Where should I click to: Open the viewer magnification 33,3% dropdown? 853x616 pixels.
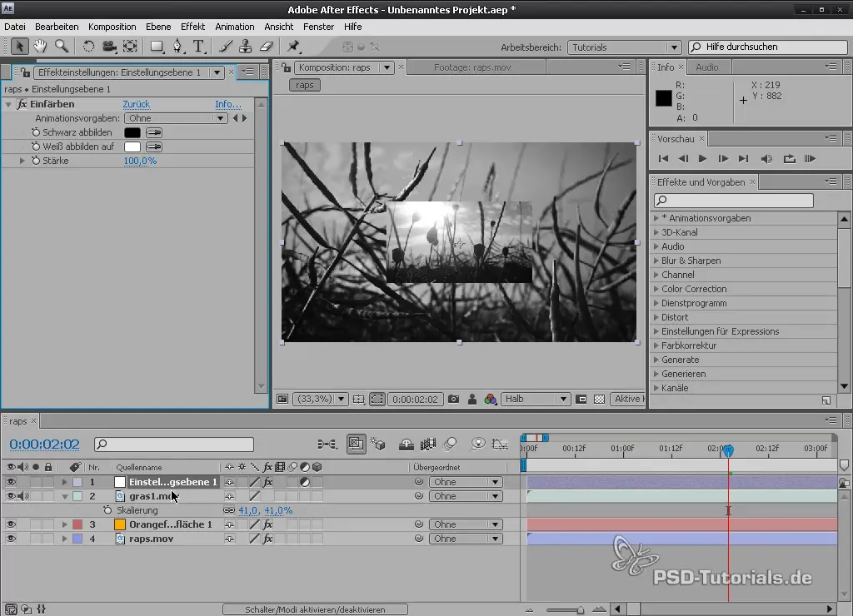point(320,399)
